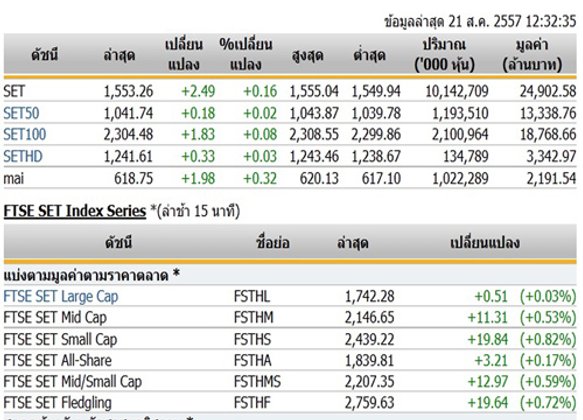This screenshot has width=583, height=420.
Task: Open the SETHD index link
Action: [x=23, y=156]
